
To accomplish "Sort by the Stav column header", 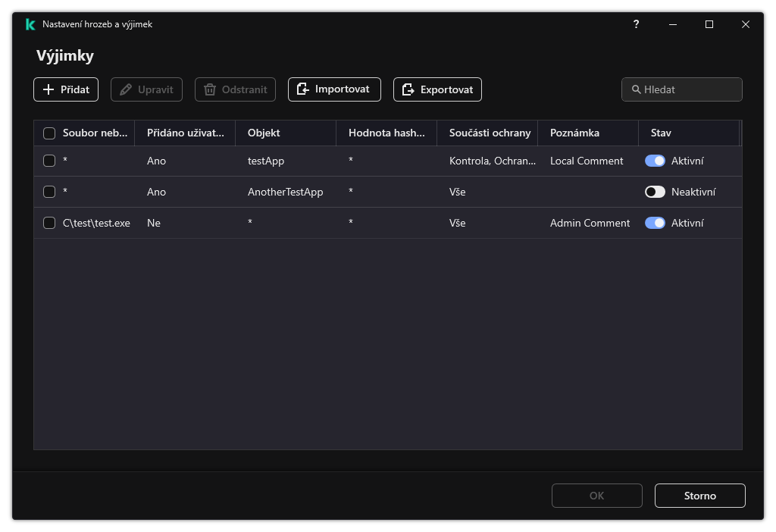I will [661, 133].
